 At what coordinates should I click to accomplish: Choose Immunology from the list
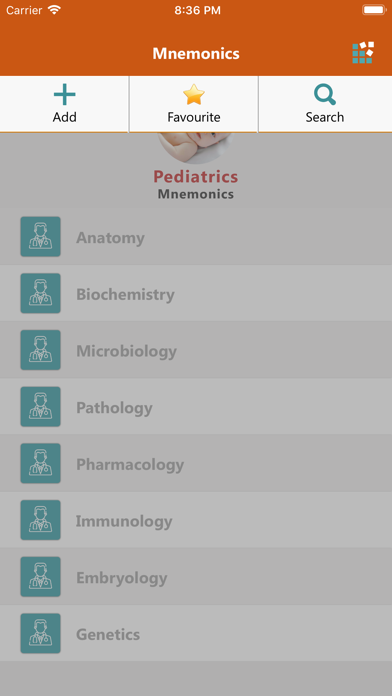(196, 520)
